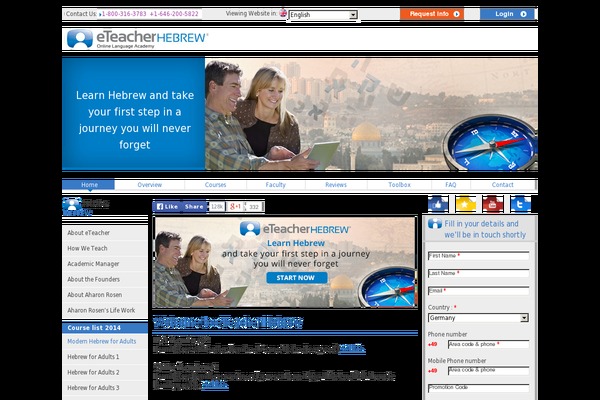Click the START NOW banner button
The height and width of the screenshot is (400, 600).
(x=297, y=278)
